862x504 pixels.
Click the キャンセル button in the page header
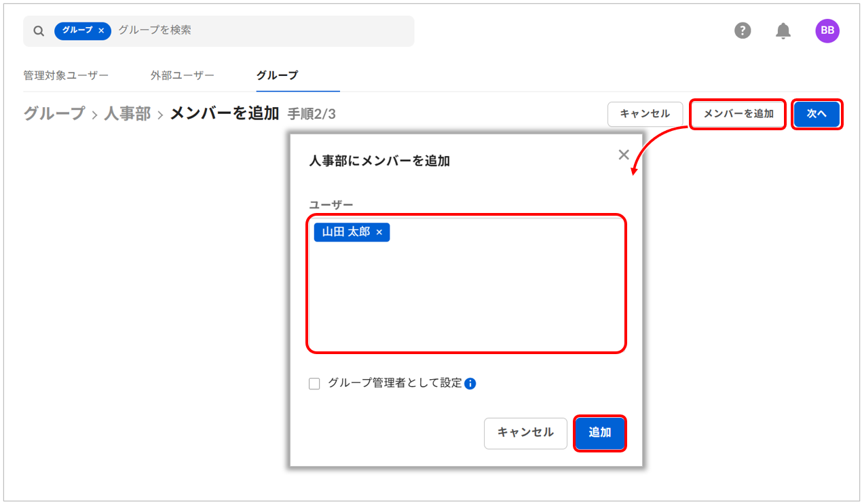click(x=644, y=114)
